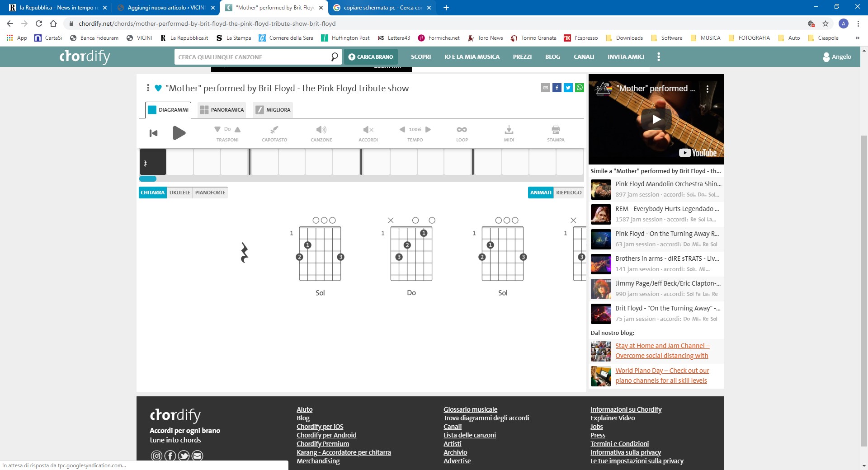This screenshot has width=868, height=470.
Task: Enable Animati chord view
Action: [x=541, y=193]
